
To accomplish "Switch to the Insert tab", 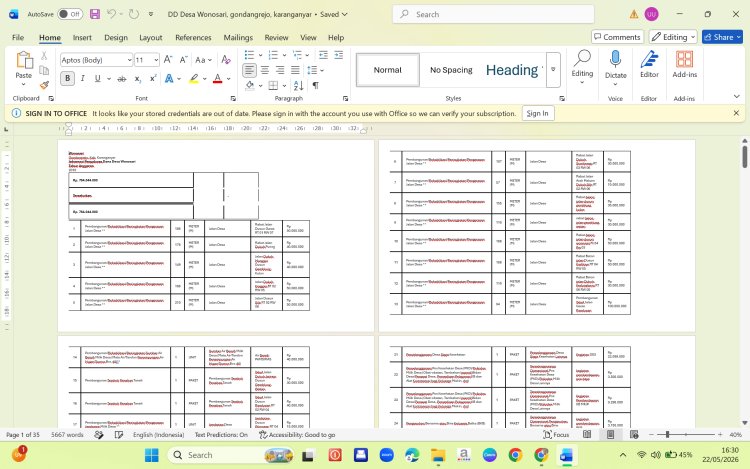I will pos(82,37).
